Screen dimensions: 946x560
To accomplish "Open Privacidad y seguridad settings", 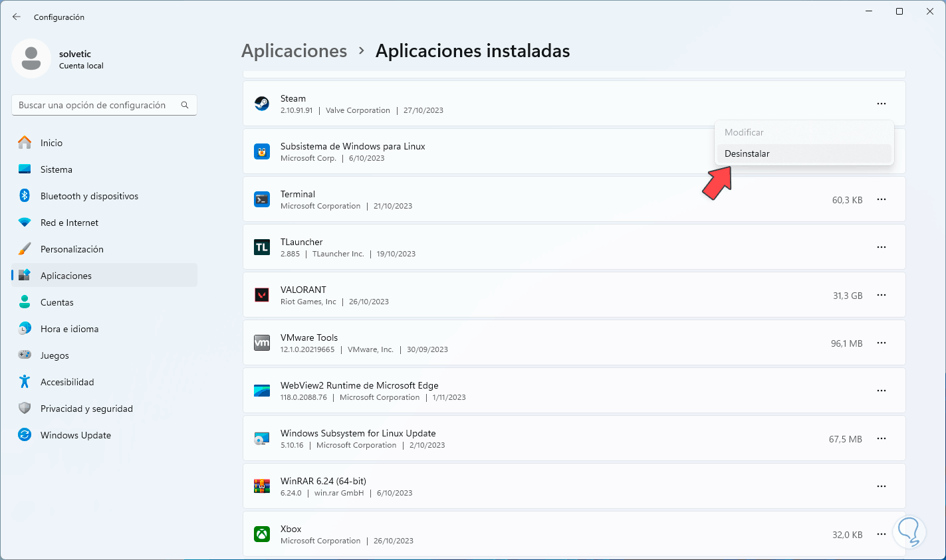I will [x=104, y=409].
